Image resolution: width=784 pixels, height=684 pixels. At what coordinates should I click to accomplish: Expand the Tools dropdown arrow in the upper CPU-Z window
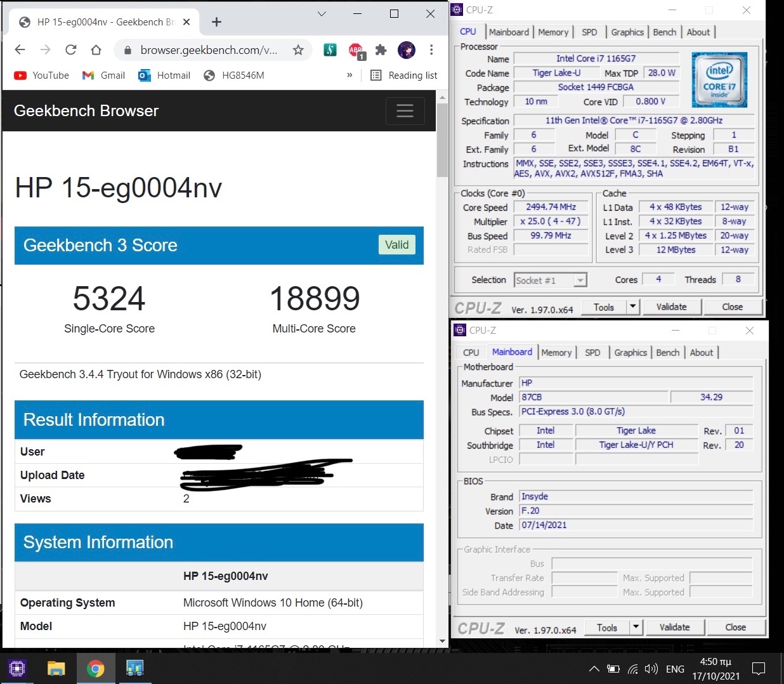point(632,307)
